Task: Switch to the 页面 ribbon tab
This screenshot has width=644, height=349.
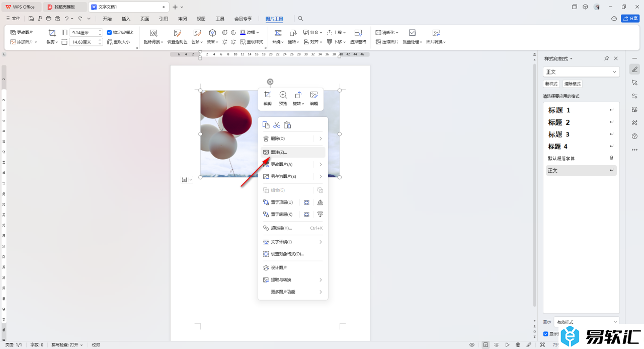Action: pos(145,19)
